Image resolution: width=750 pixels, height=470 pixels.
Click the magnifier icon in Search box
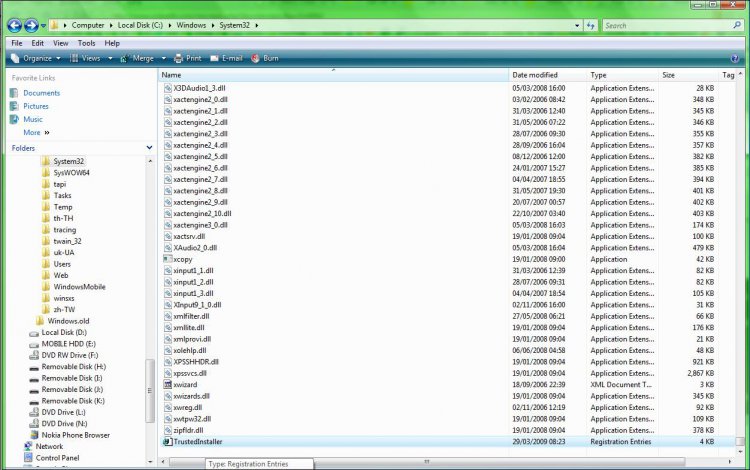click(x=737, y=25)
